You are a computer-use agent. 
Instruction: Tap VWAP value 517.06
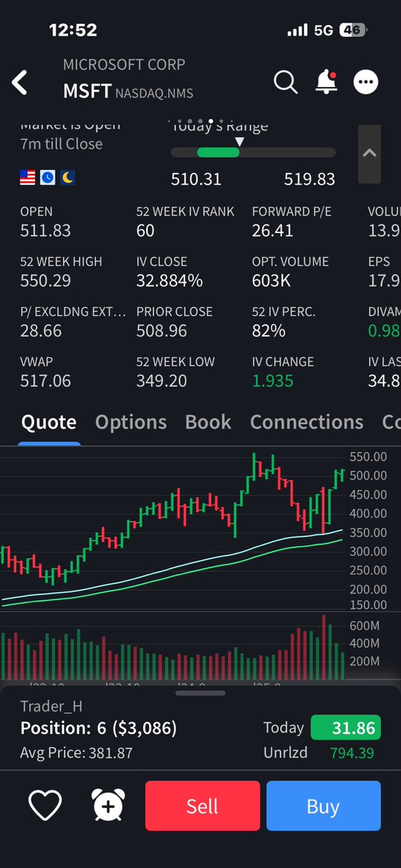(46, 381)
